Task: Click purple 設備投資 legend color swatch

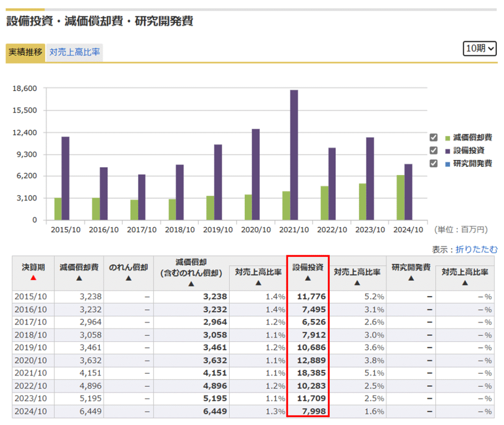Action: click(448, 151)
